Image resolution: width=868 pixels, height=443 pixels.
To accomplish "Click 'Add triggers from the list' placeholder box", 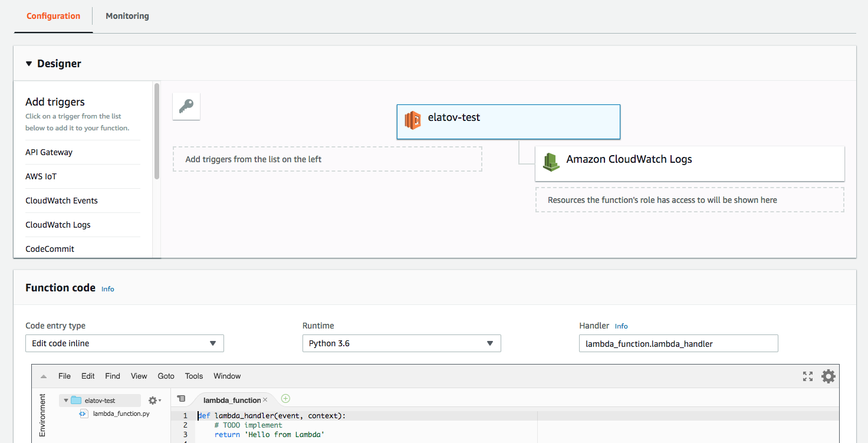I will coord(327,159).
